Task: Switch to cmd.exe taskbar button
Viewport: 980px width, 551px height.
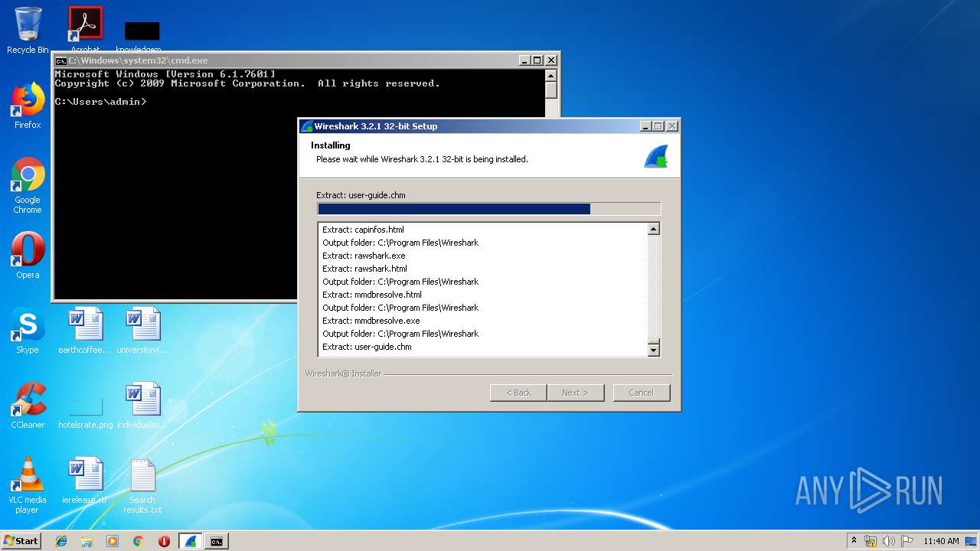Action: click(x=217, y=541)
